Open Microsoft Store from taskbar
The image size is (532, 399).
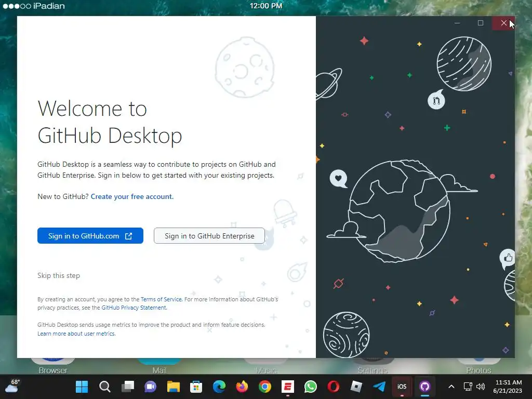click(x=196, y=387)
